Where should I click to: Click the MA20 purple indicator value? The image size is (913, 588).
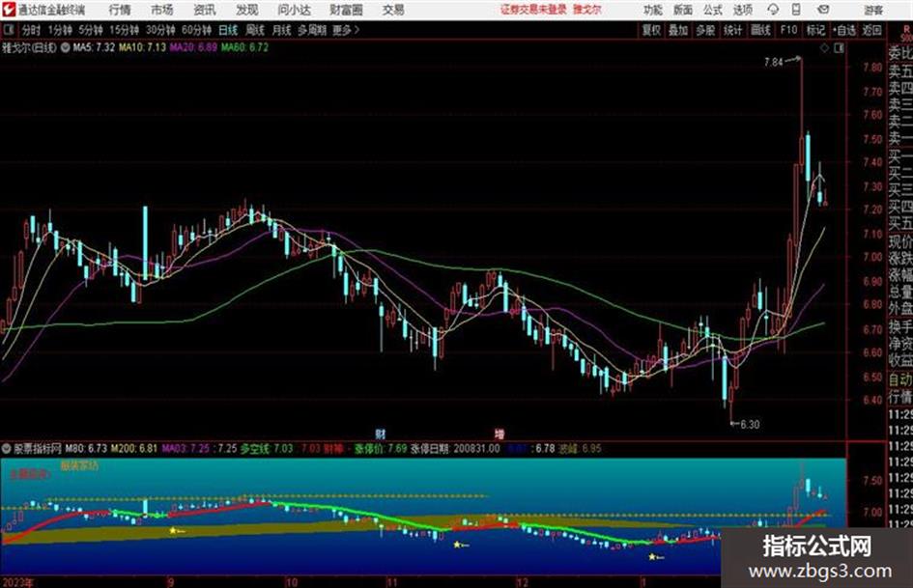193,47
